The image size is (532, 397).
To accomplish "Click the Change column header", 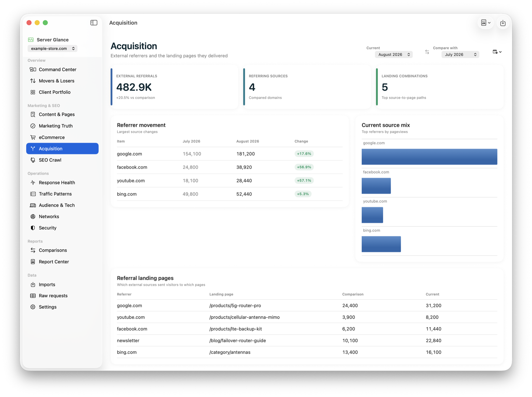I will (301, 141).
